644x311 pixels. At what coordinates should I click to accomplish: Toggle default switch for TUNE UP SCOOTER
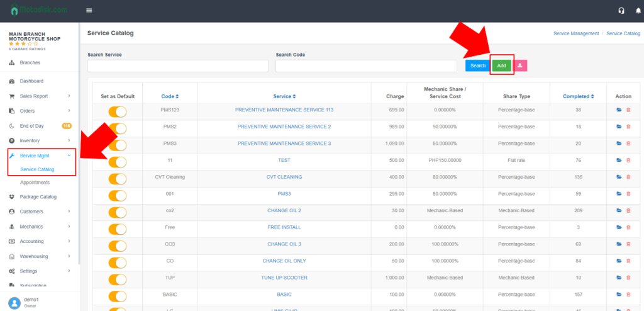point(118,278)
